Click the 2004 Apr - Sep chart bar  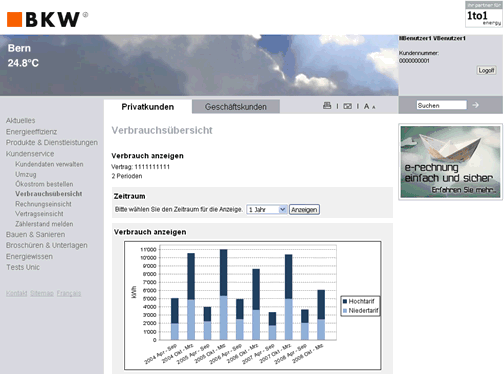click(x=175, y=319)
